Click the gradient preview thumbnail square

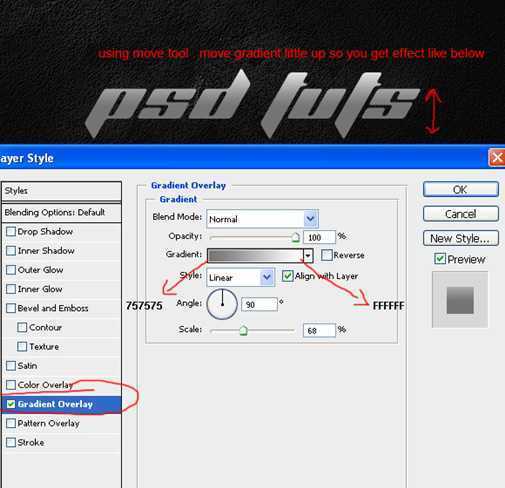click(x=460, y=300)
